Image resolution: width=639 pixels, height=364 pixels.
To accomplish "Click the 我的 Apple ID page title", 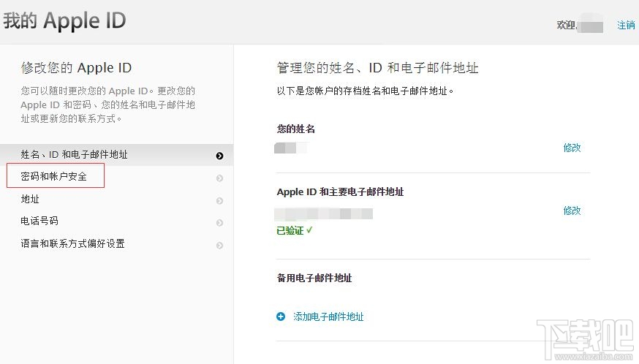I will [64, 21].
